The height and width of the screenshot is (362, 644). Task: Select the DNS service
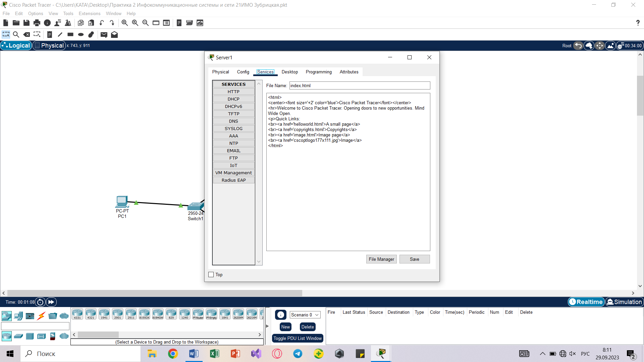233,121
